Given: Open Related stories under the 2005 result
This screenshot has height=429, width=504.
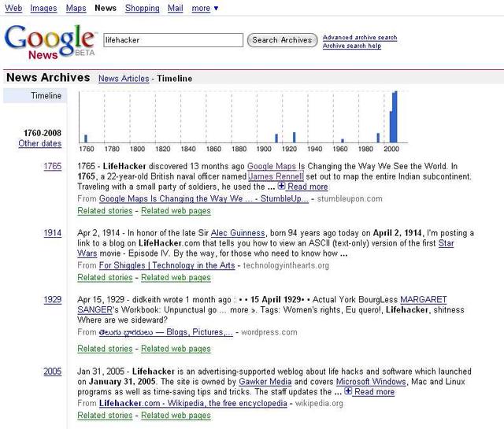Looking at the screenshot, I should click(x=105, y=415).
